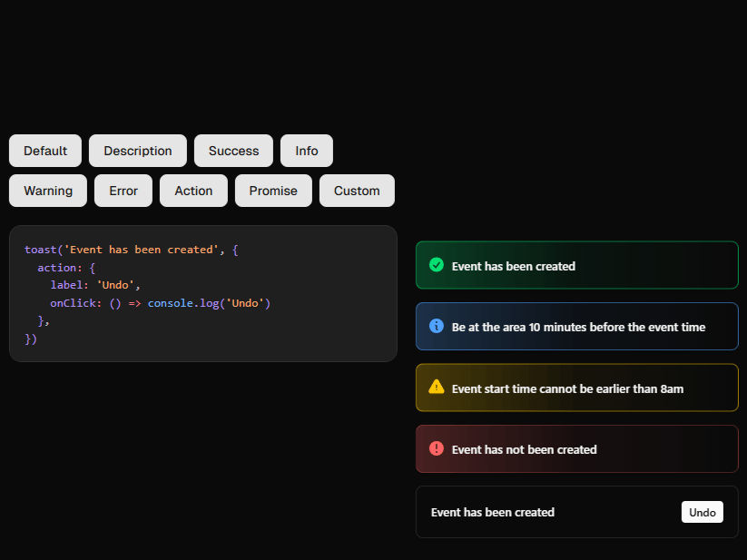Screen dimensions: 747x560
Task: Undo the event creation in toast
Action: click(x=703, y=512)
